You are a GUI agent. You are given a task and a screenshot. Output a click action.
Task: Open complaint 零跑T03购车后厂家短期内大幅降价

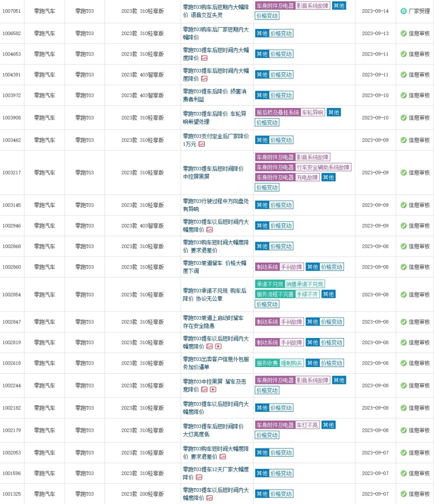click(215, 34)
